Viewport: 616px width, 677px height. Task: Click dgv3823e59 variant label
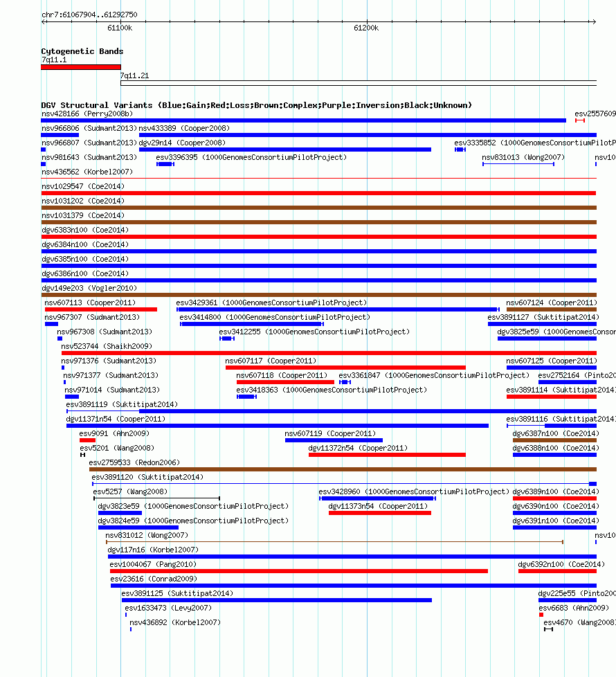pos(193,507)
